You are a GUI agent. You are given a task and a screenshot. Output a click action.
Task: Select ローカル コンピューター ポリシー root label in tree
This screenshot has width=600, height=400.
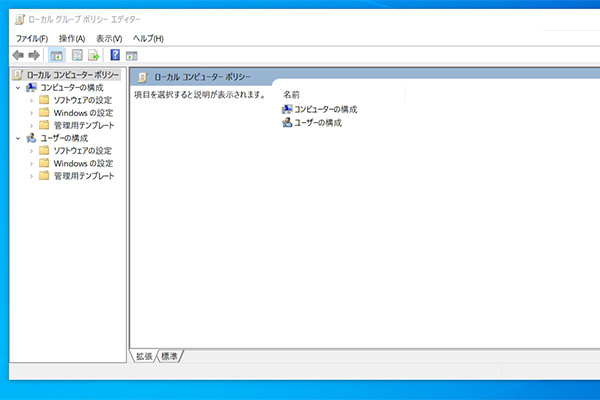tap(73, 75)
